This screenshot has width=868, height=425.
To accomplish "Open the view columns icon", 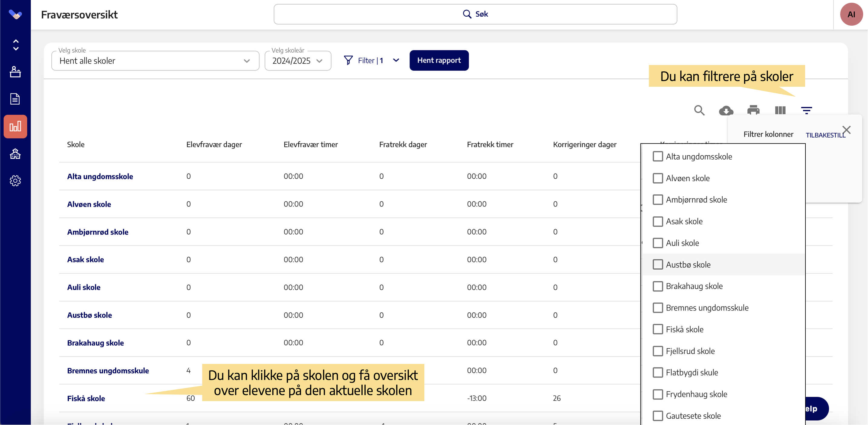I will [x=780, y=110].
